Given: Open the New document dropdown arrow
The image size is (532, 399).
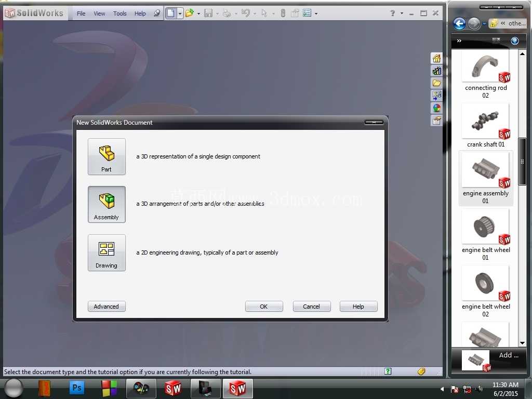Looking at the screenshot, I should (x=180, y=14).
